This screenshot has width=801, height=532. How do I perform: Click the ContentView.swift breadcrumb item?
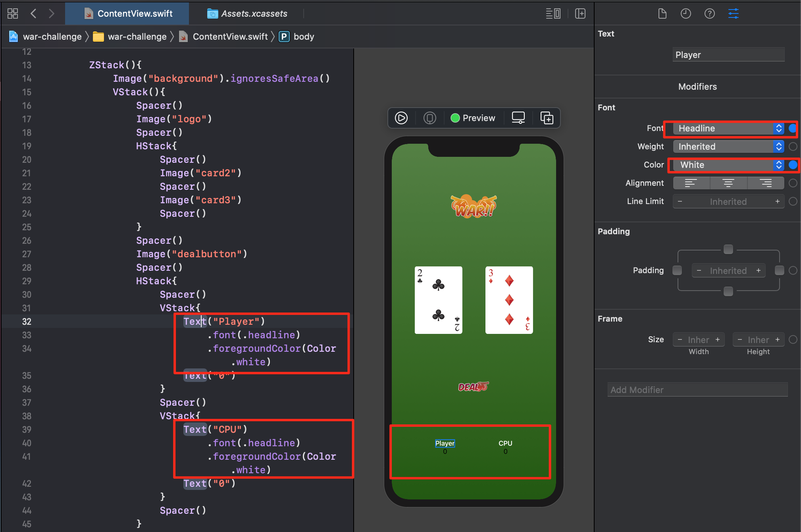pos(230,37)
